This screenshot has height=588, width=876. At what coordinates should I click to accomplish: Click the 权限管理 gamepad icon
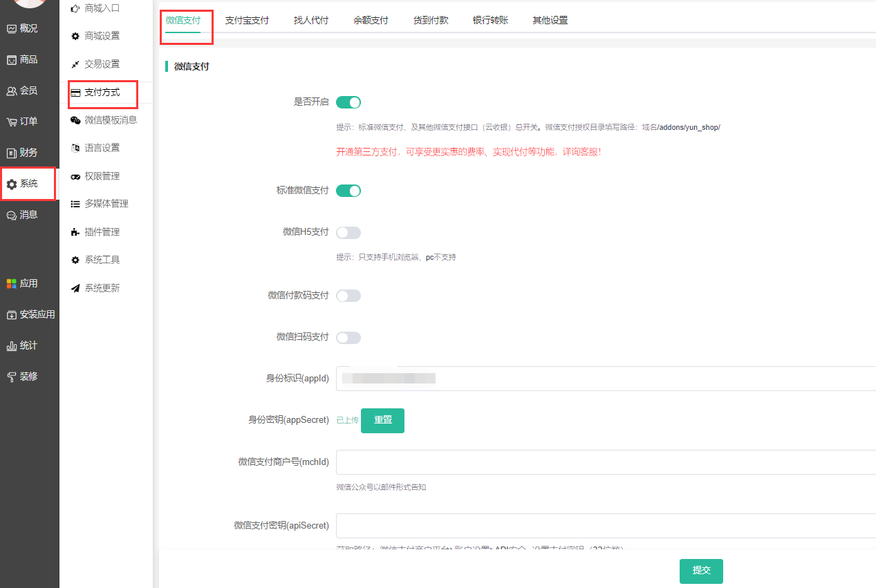pos(75,176)
